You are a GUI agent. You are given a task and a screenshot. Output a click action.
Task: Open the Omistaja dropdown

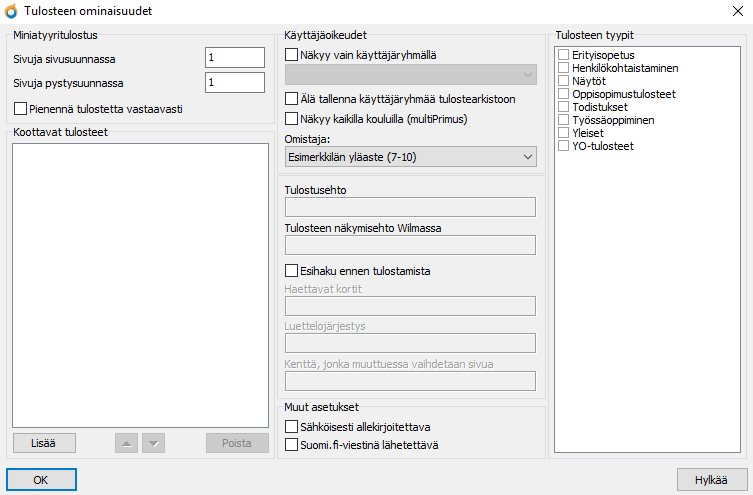pos(411,157)
